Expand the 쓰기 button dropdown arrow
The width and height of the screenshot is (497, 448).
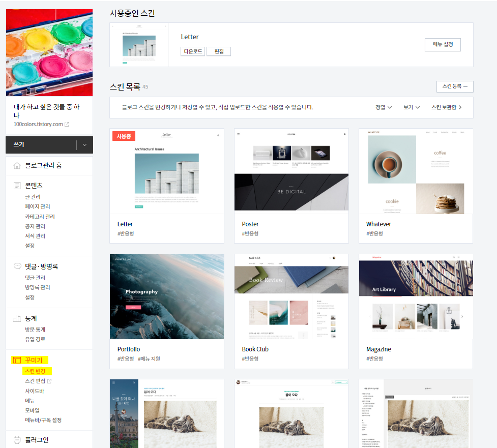pyautogui.click(x=84, y=145)
